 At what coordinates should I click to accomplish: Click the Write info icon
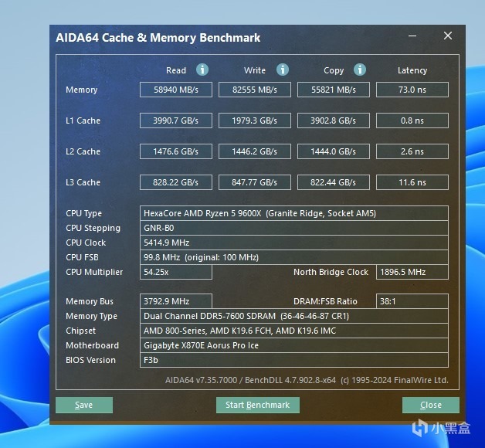pos(283,70)
